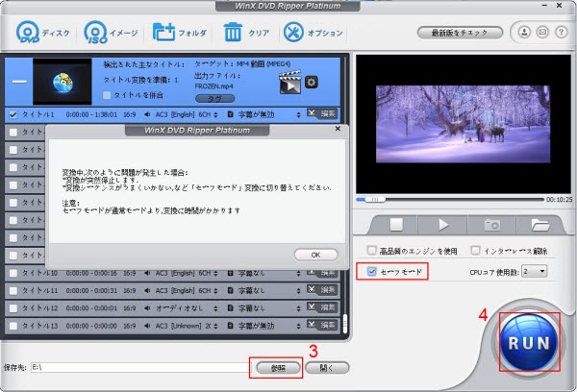Enable the deinterlacing checkbox
Image resolution: width=577 pixels, height=392 pixels.
pyautogui.click(x=475, y=251)
